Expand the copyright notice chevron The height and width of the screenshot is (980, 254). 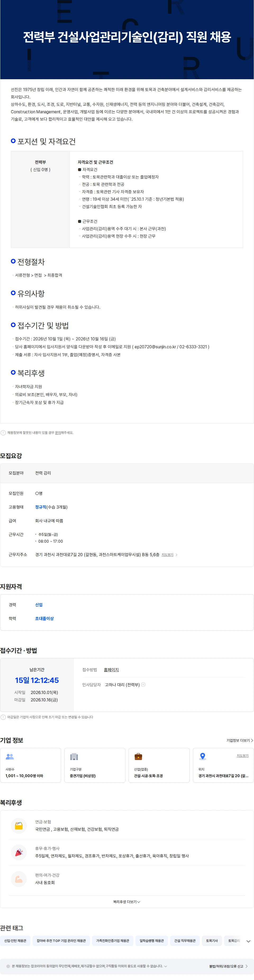[166, 966]
